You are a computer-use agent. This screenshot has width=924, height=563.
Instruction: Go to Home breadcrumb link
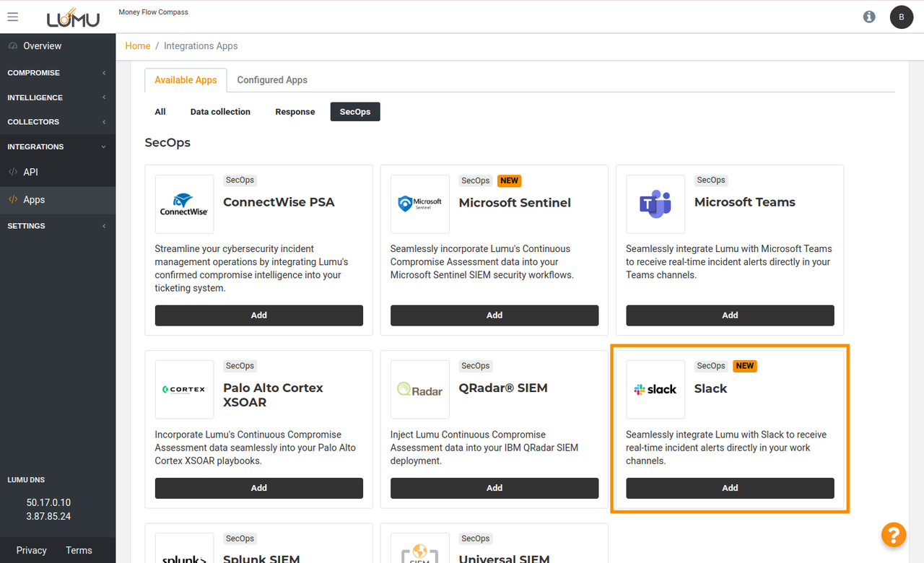(x=138, y=46)
